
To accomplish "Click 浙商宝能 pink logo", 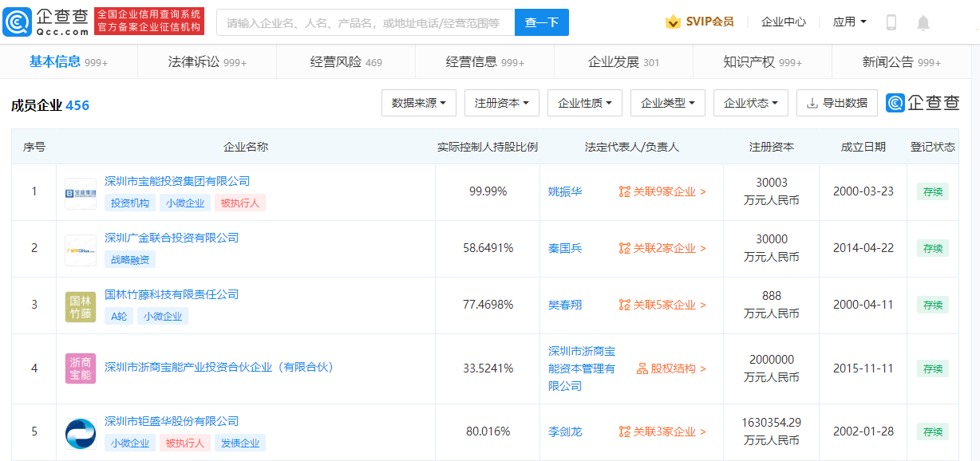I will [x=80, y=368].
